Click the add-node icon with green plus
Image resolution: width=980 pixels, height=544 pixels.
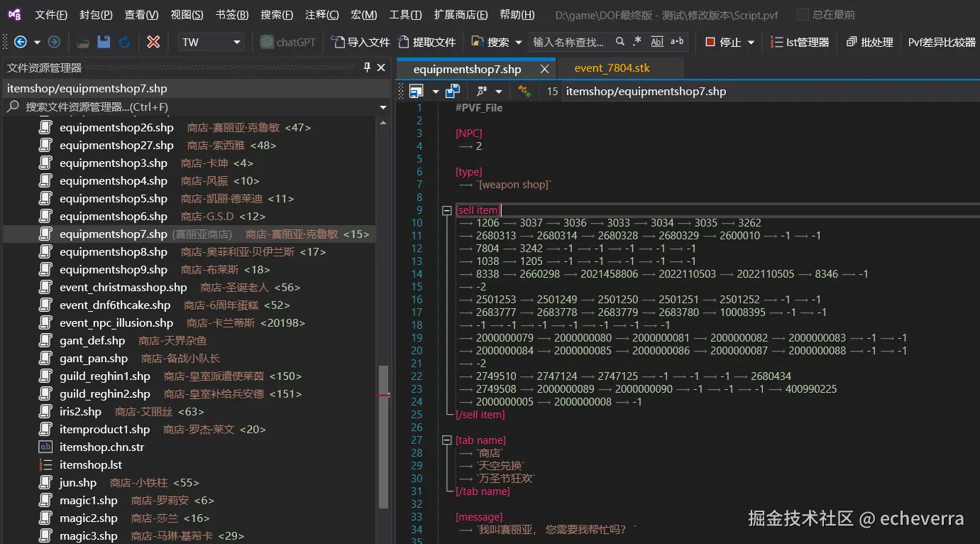[524, 91]
